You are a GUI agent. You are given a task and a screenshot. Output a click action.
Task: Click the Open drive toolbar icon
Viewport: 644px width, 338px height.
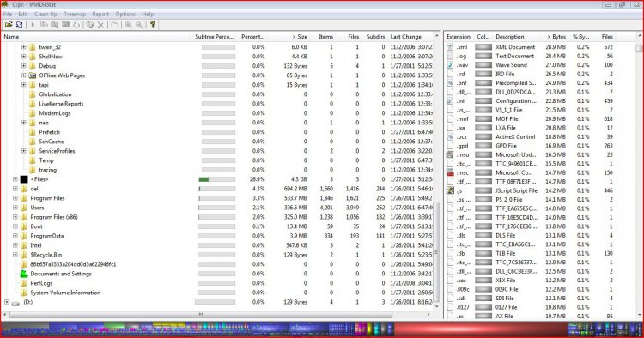[9, 25]
